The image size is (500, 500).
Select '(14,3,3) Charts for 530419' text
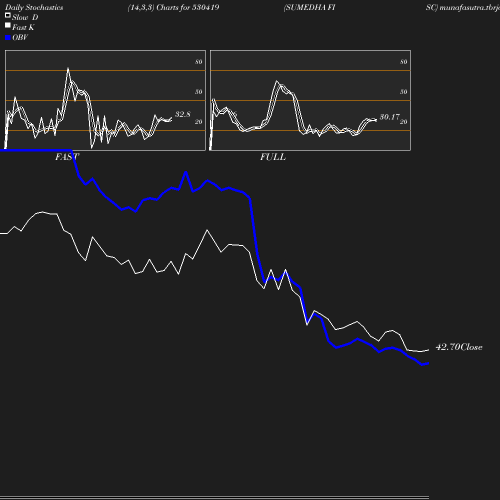click(173, 8)
